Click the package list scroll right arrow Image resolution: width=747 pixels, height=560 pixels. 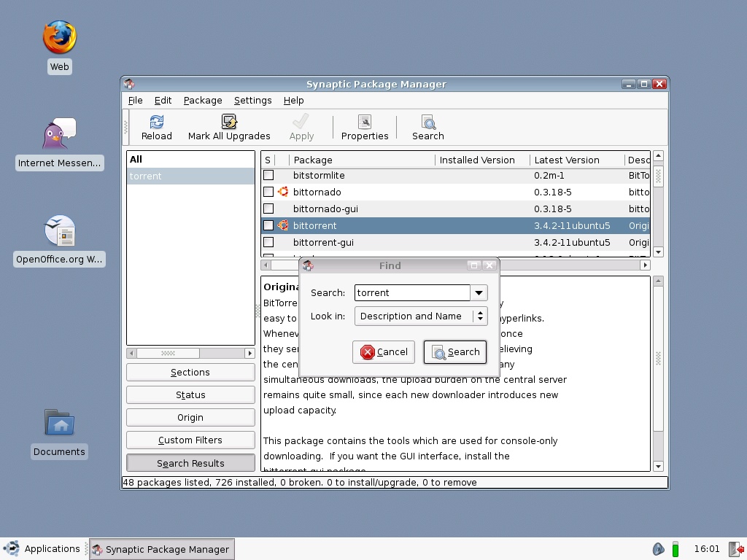(645, 265)
